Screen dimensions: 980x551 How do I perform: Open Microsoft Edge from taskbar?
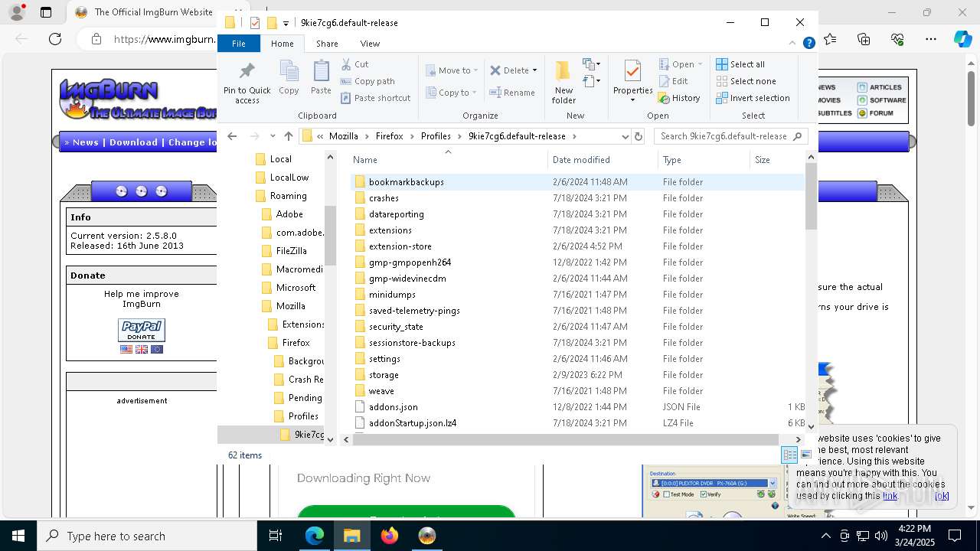click(x=315, y=536)
